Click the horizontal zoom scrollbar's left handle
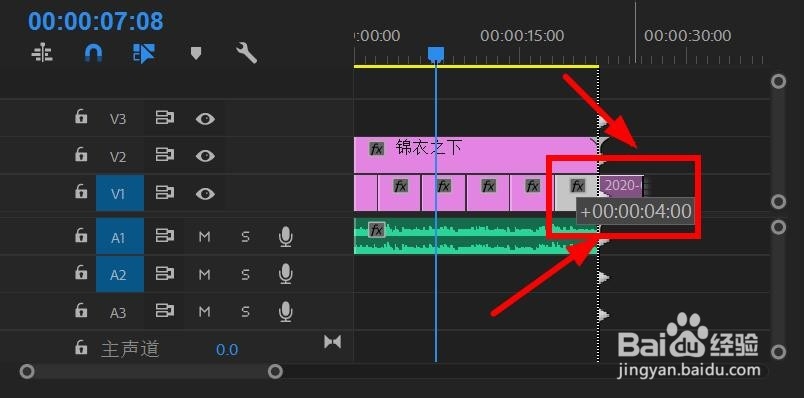804x398 pixels. (x=27, y=371)
